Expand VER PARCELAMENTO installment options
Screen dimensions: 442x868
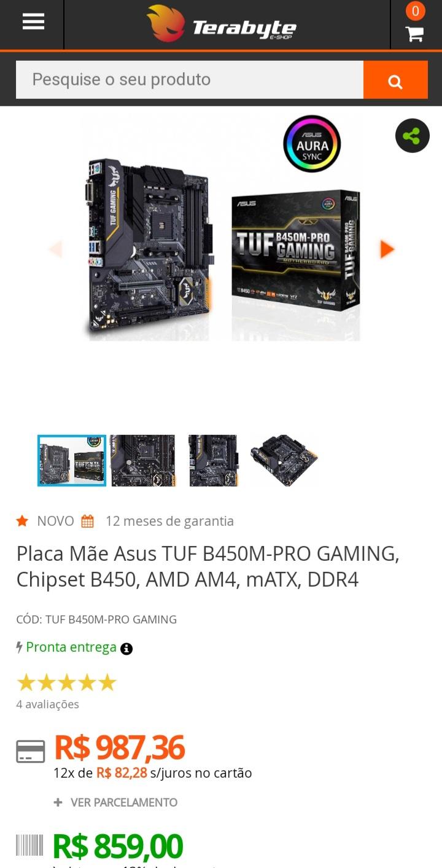115,802
